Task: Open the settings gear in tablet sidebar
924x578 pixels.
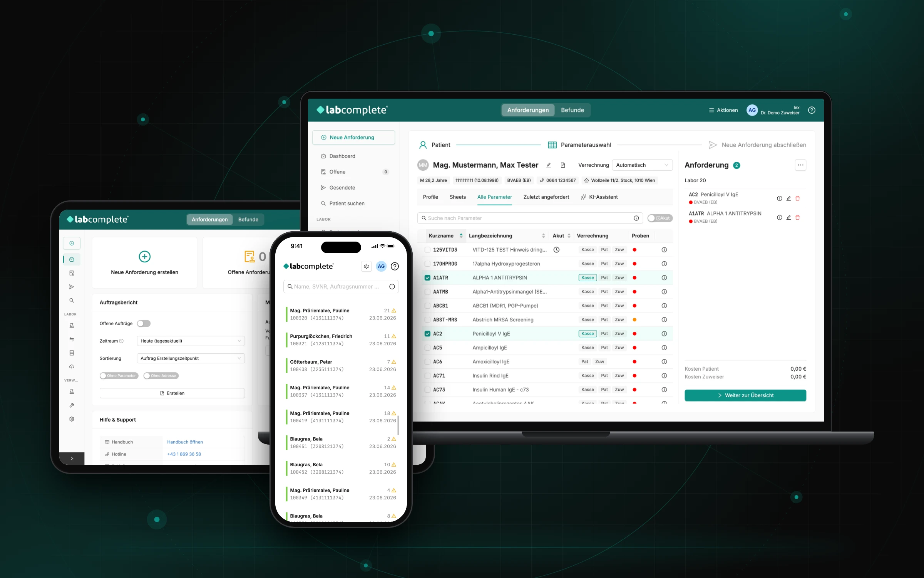Action: (72, 419)
